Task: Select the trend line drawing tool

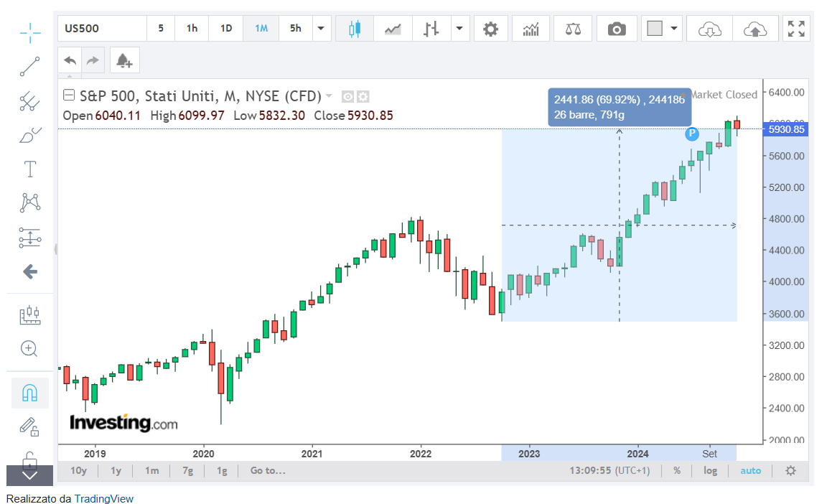Action: (30, 66)
